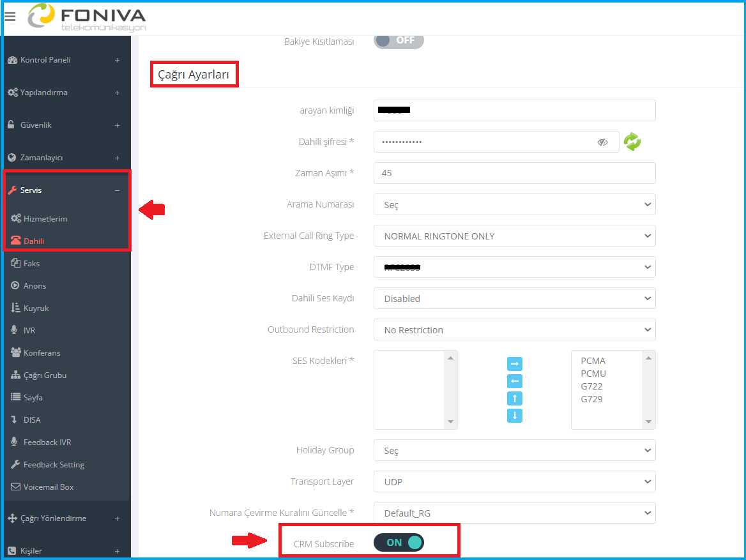The image size is (746, 560).
Task: Click the arayan kimliği input field
Action: 514,110
